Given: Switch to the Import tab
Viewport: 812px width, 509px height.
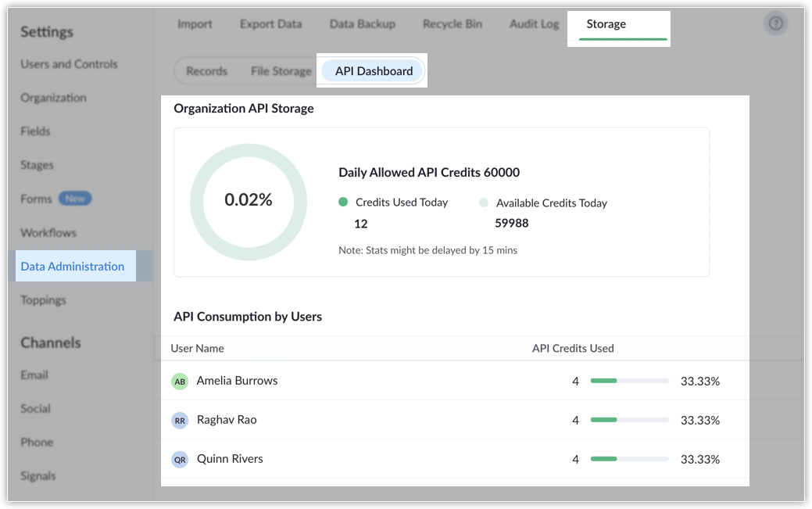Looking at the screenshot, I should pyautogui.click(x=195, y=23).
